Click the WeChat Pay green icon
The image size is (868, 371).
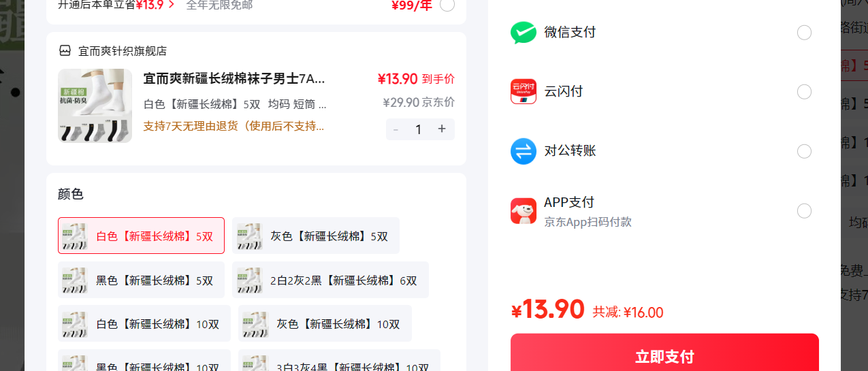523,33
